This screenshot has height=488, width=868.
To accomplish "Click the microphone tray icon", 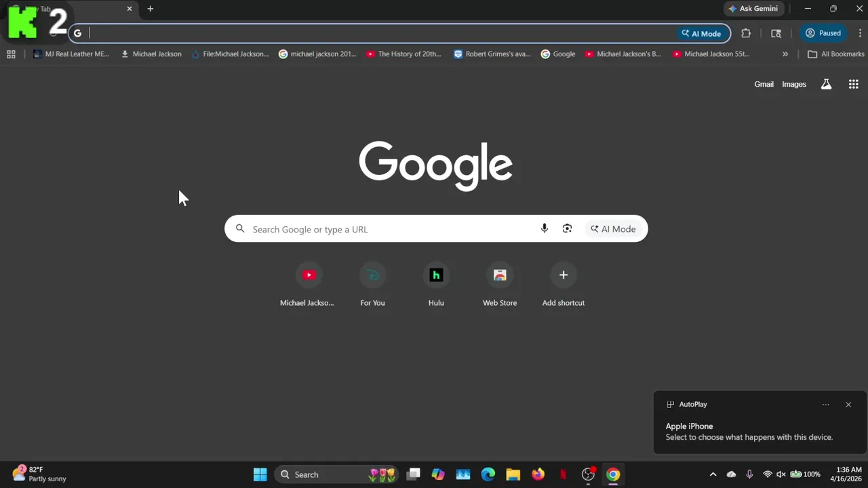I will [749, 474].
